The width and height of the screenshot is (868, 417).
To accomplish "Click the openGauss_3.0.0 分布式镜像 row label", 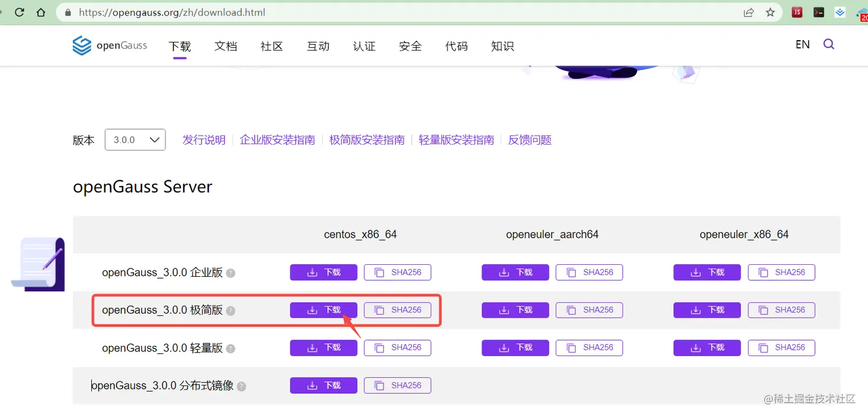I will [162, 386].
